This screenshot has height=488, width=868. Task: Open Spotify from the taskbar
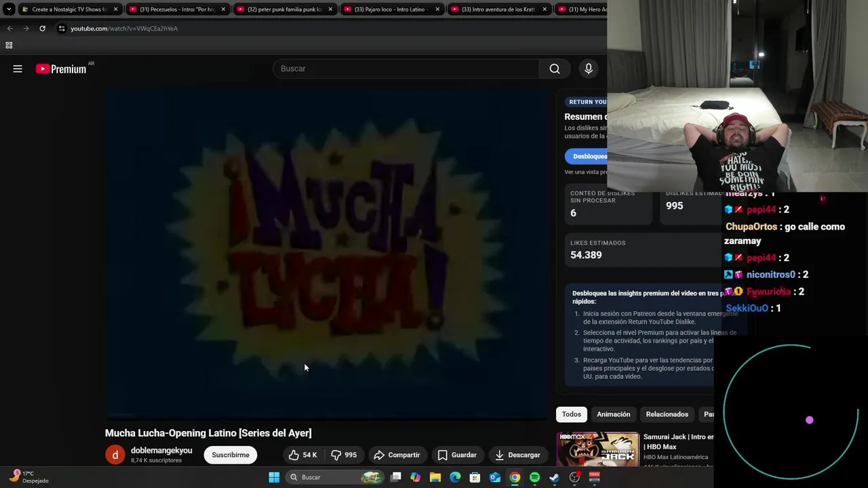[534, 477]
